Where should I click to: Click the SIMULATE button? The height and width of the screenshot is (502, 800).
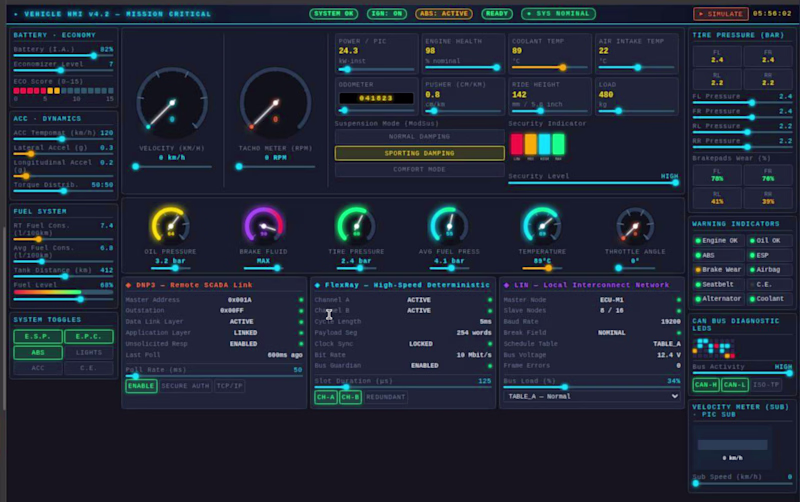click(x=720, y=14)
